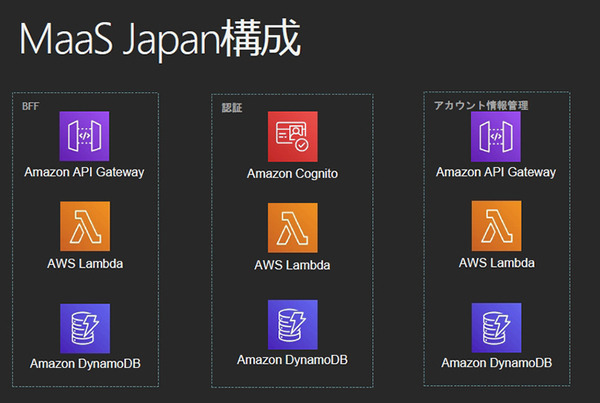Click the DynamoDB icon in BFF group
The image size is (600, 403).
(x=84, y=327)
